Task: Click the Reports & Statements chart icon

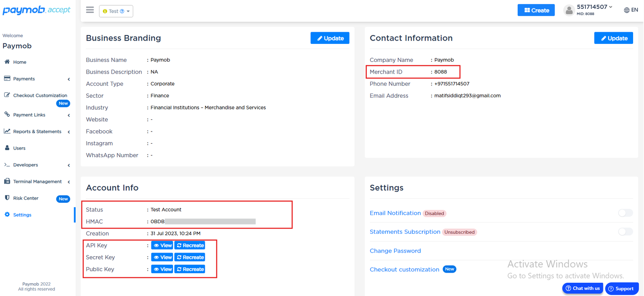Action: coord(7,131)
